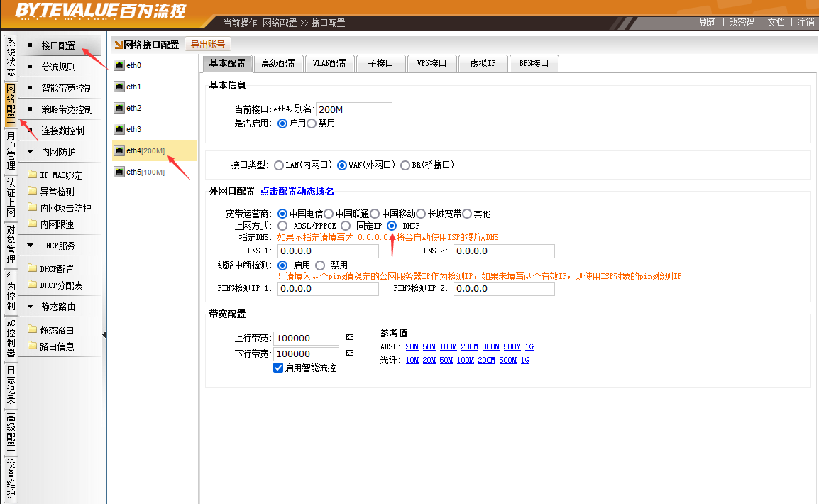Choose LAN(内网口) interface type

point(279,165)
